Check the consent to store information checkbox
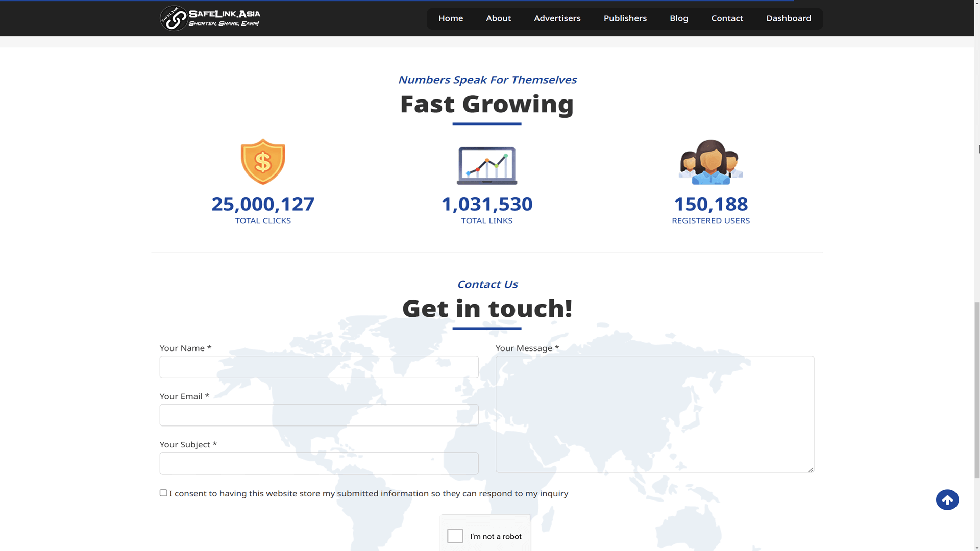980x551 pixels. click(x=163, y=493)
